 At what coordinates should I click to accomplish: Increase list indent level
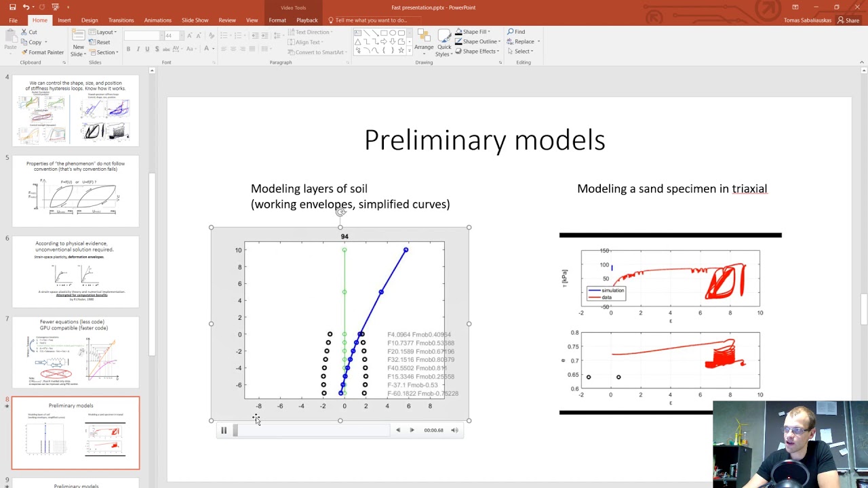(x=265, y=35)
